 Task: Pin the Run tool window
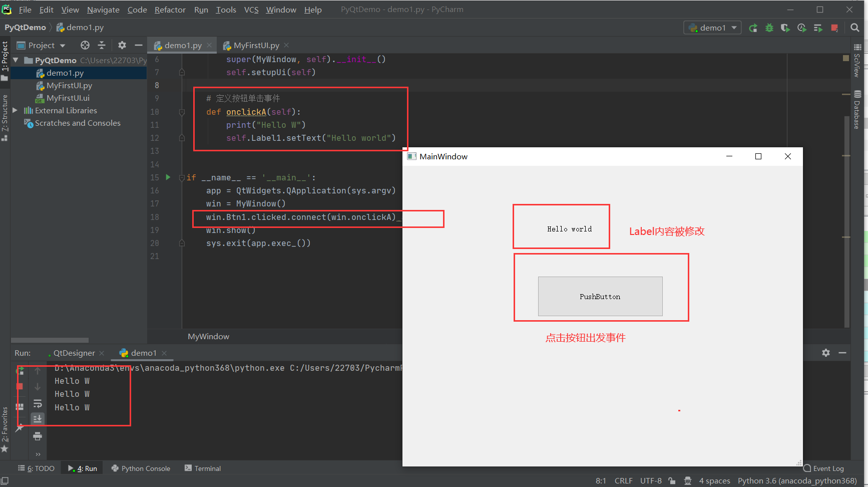tap(20, 428)
